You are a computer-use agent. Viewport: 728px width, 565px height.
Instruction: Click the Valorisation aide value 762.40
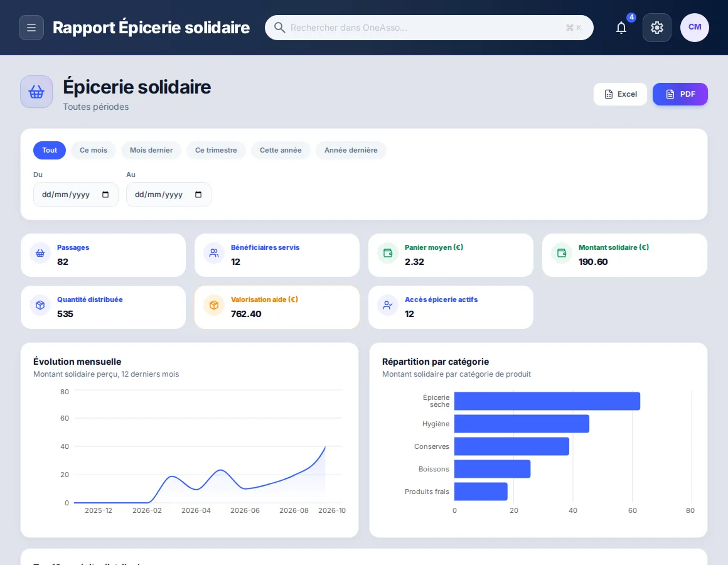pyautogui.click(x=246, y=314)
